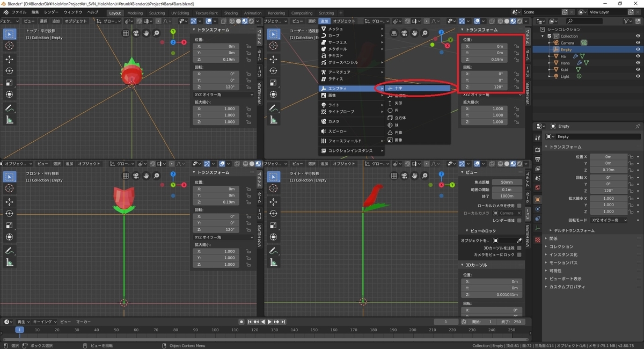Expand the 関係 panel in properties
644x349 pixels.
pos(553,238)
